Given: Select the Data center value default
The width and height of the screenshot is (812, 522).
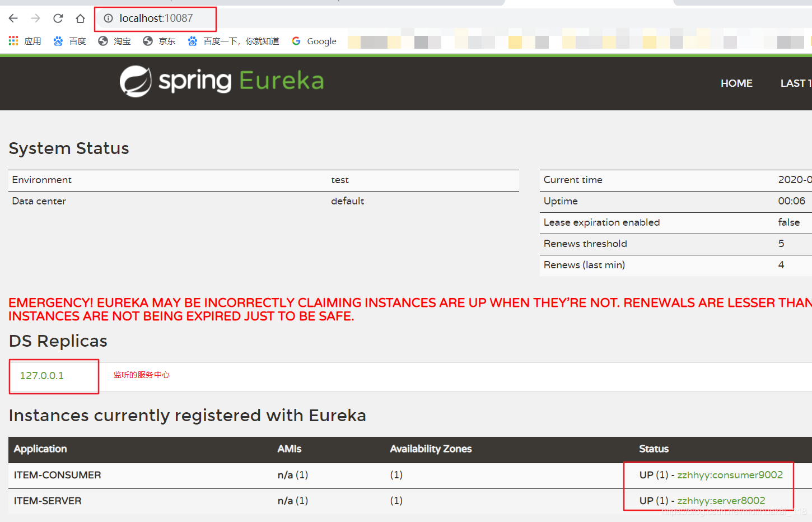Looking at the screenshot, I should tap(347, 201).
